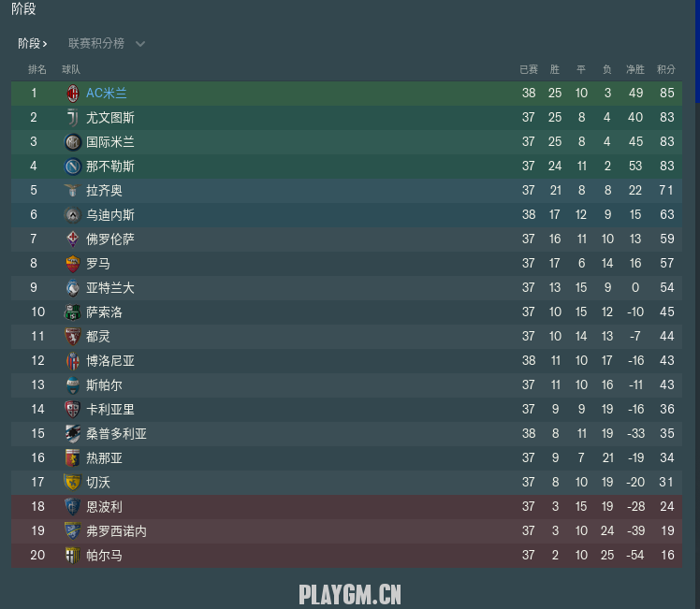Open the AC米兰 team link
This screenshot has height=609, width=700.
tap(106, 94)
